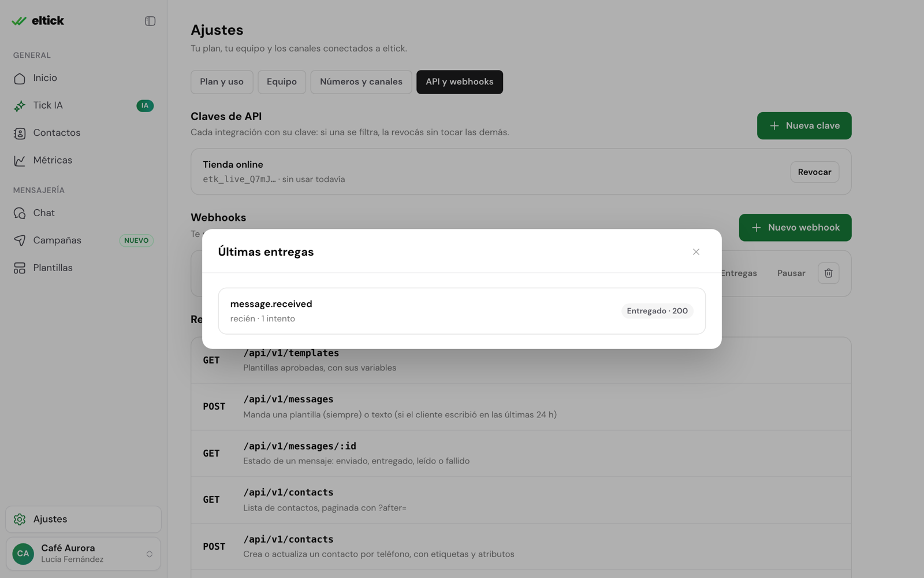This screenshot has width=924, height=578.
Task: Switch to the Plan y uso tab
Action: 222,82
